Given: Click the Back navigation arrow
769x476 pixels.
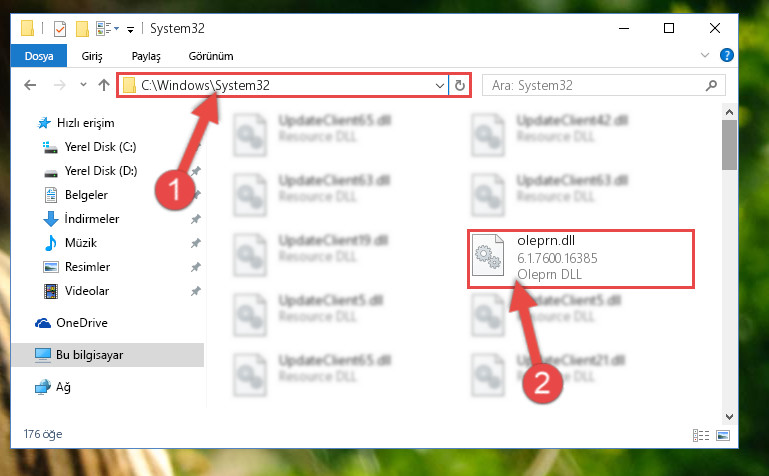Looking at the screenshot, I should [x=30, y=85].
